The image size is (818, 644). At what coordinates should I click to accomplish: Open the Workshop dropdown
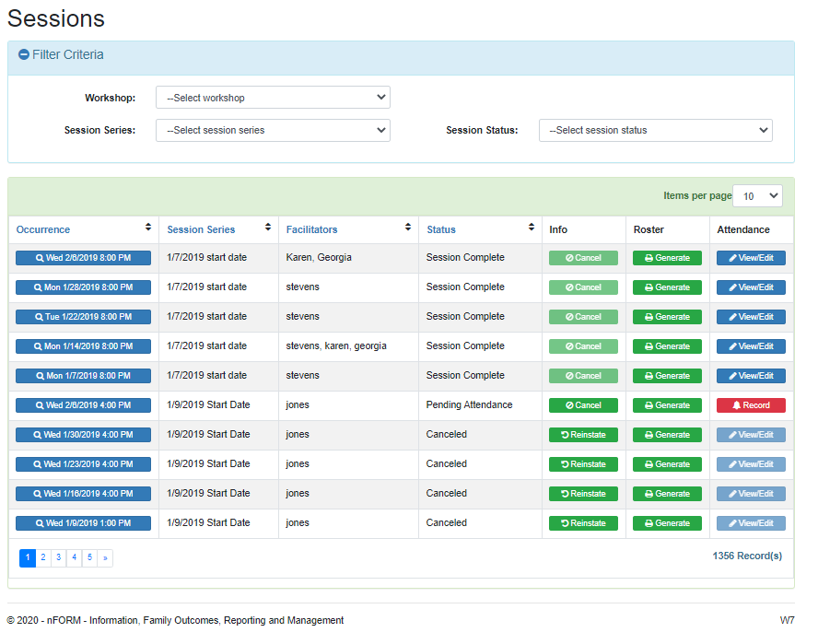pyautogui.click(x=273, y=98)
